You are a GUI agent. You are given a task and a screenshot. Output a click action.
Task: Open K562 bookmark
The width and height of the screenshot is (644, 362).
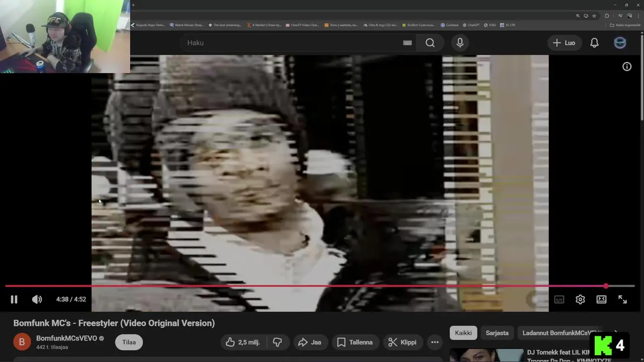coord(490,25)
